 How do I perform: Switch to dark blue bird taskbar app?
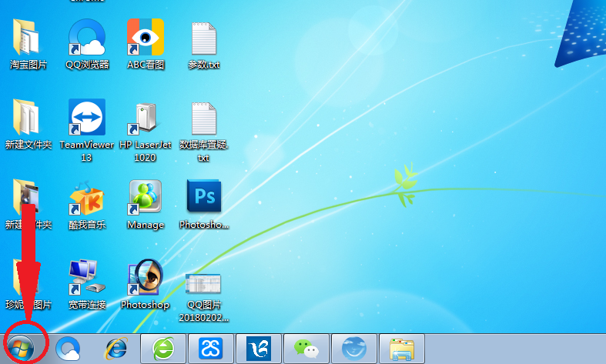259,349
